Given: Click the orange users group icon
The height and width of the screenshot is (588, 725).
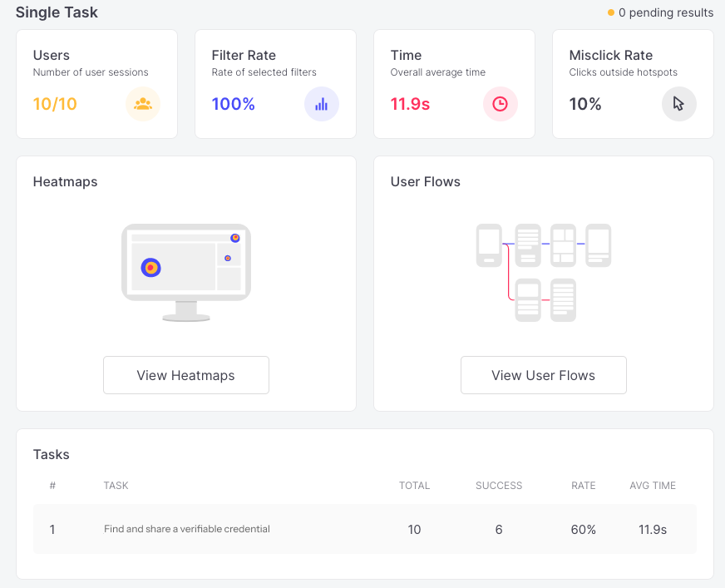Looking at the screenshot, I should pos(143,104).
